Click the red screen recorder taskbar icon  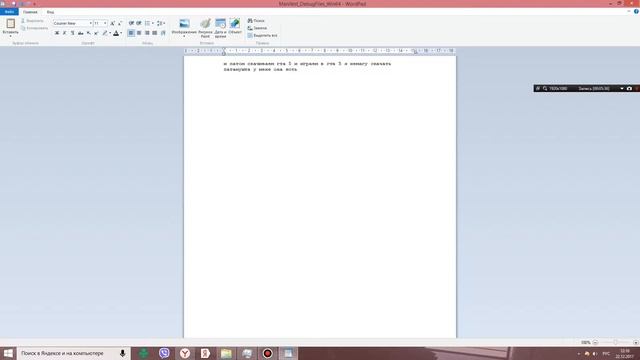(x=267, y=353)
